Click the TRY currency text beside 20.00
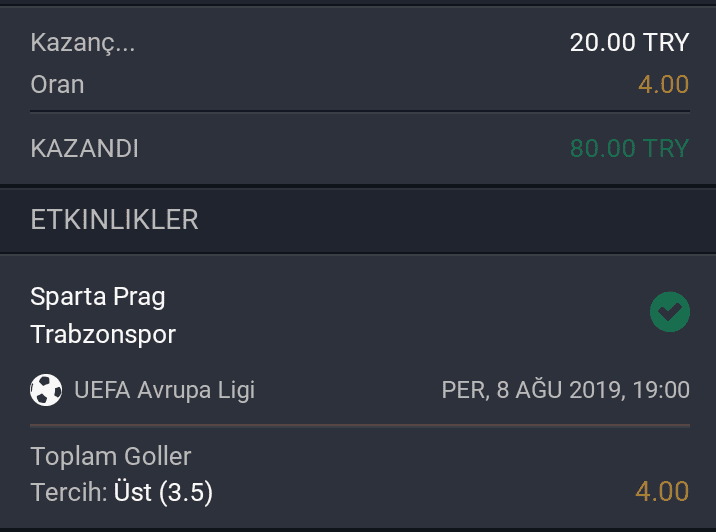The image size is (716, 532). 666,42
